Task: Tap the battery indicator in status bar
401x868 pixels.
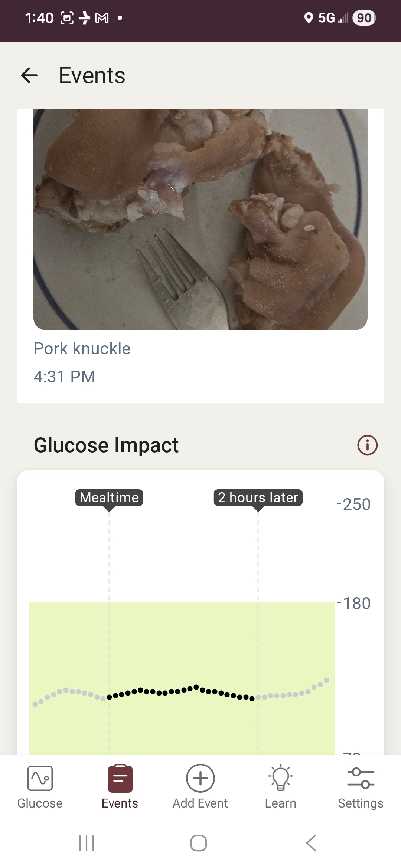Action: 364,18
